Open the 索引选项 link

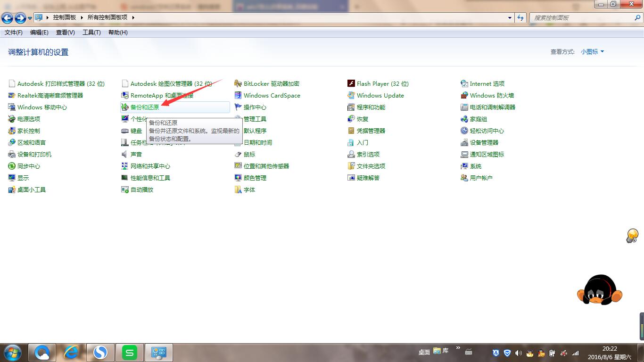pos(368,154)
